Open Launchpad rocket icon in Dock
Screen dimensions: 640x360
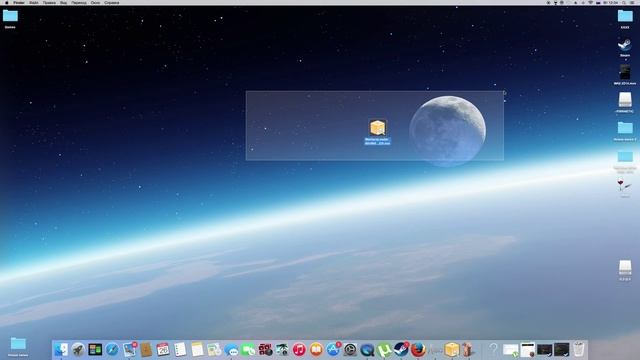78,349
